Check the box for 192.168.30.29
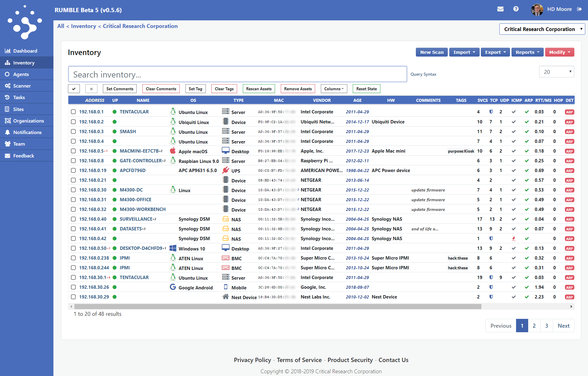 73,297
